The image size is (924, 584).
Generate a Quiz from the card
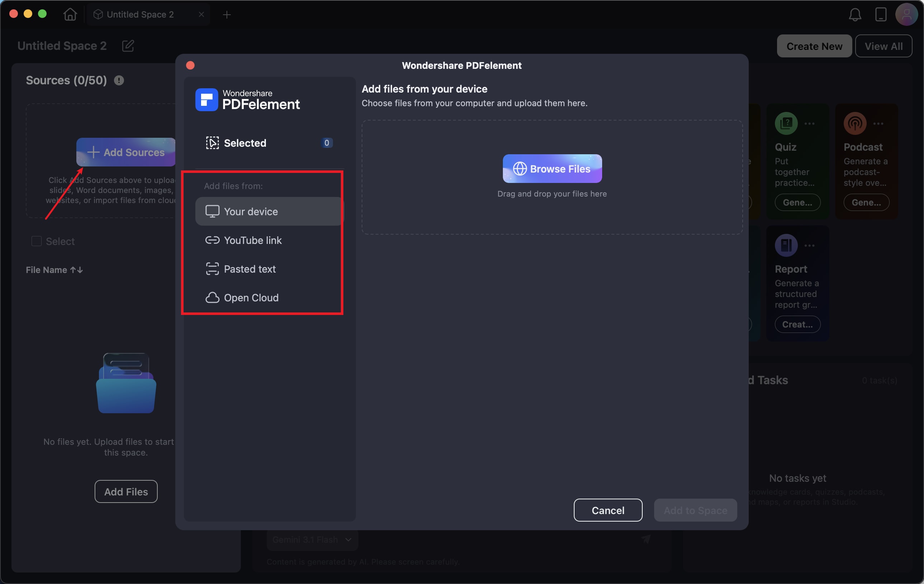click(x=797, y=202)
